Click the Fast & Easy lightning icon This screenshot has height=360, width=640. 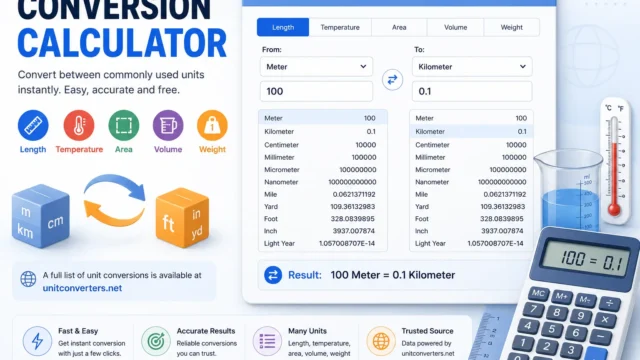coord(37,341)
